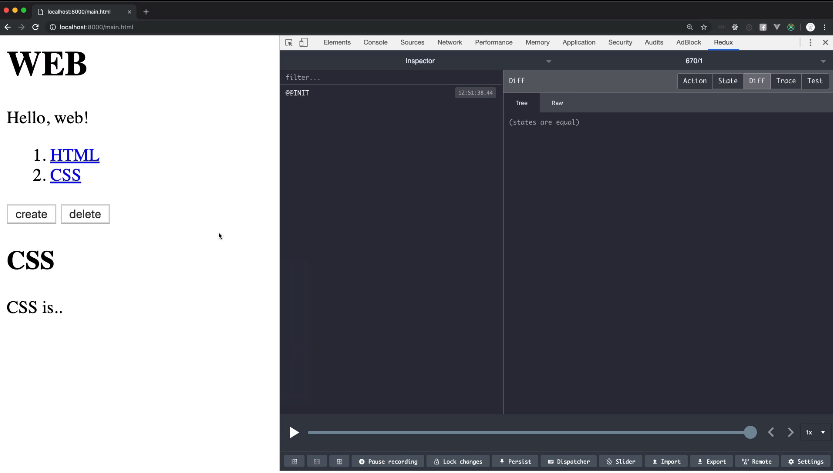Step to next action with right chevron
Image resolution: width=833 pixels, height=473 pixels.
(x=790, y=433)
